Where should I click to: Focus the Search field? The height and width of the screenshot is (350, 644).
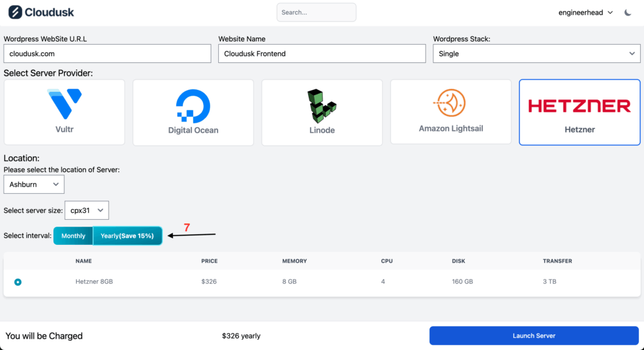click(x=316, y=13)
